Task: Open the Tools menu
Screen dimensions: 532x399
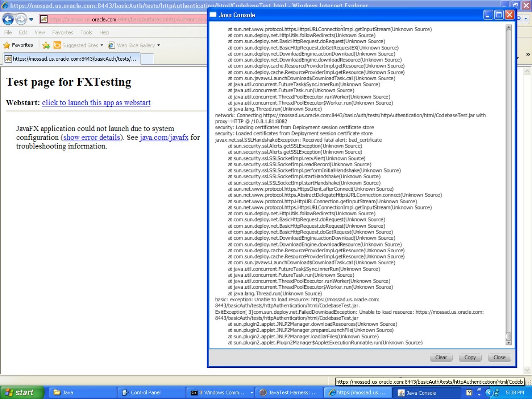Action: (x=86, y=32)
